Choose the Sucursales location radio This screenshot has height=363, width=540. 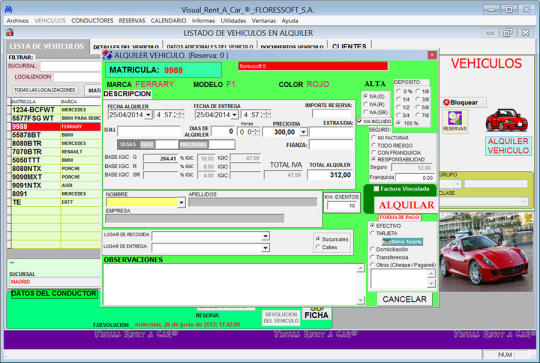tap(318, 239)
